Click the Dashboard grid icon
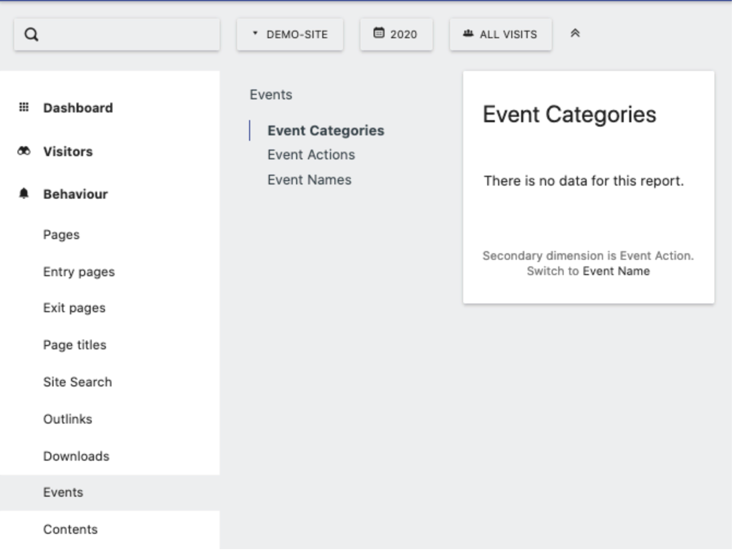733x560 pixels. pyautogui.click(x=24, y=107)
